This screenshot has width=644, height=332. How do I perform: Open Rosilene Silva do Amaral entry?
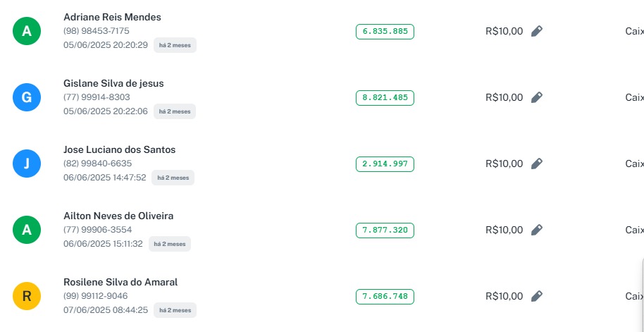pyautogui.click(x=120, y=282)
